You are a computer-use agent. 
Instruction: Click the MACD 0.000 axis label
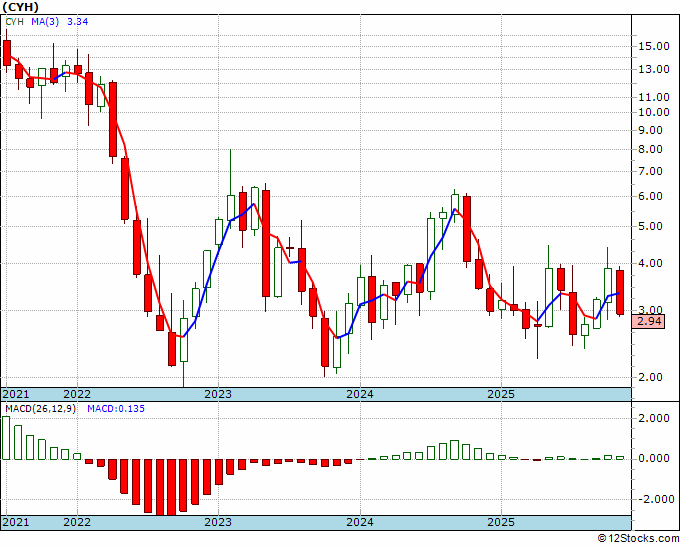coord(654,458)
